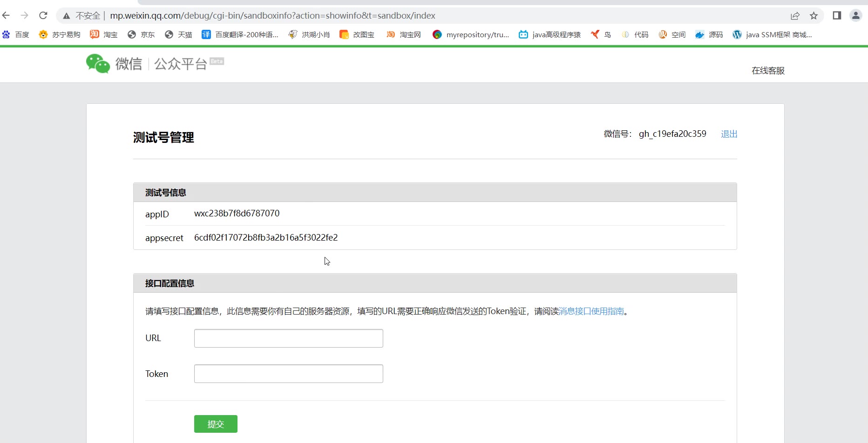868x443 pixels.
Task: Click the appID label
Action: point(157,214)
